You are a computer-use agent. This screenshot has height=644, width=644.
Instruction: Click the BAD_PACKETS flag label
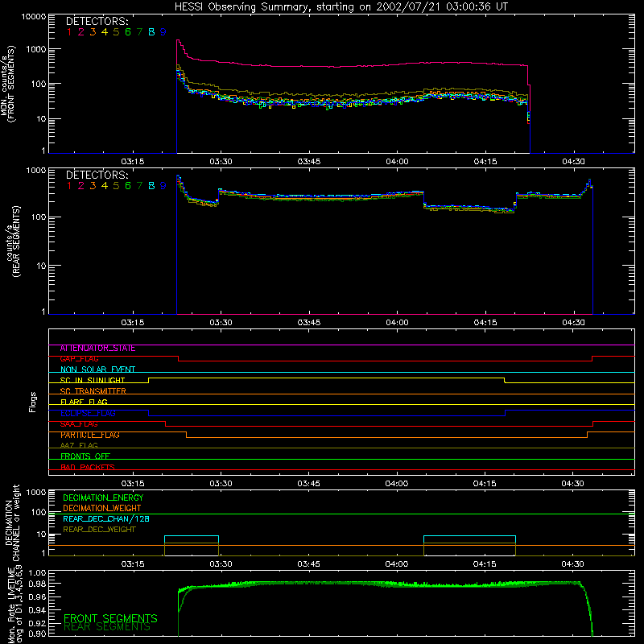tap(88, 467)
